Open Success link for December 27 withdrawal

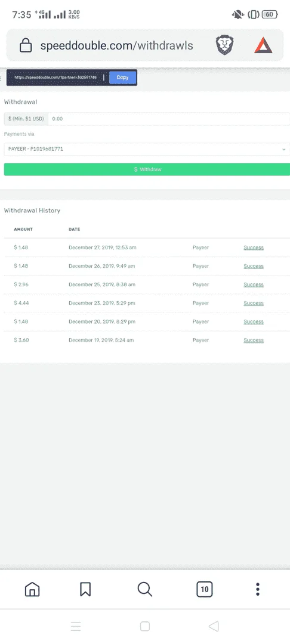[254, 247]
